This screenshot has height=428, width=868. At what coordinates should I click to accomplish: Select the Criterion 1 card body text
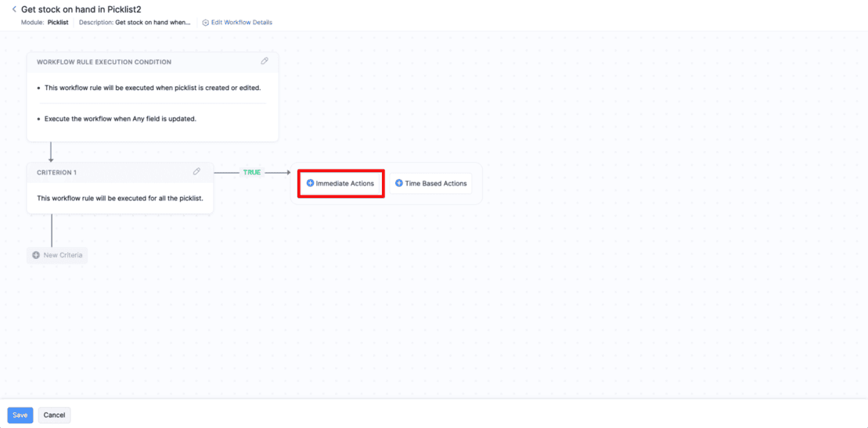120,198
